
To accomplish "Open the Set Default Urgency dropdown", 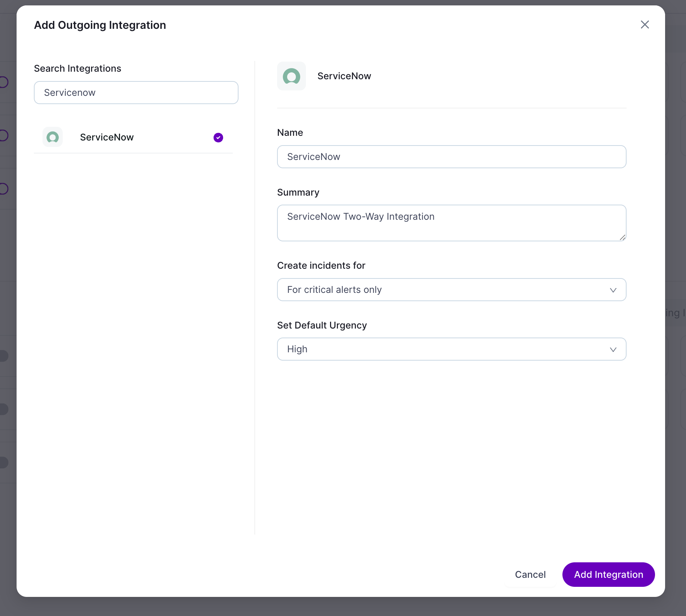I will point(451,349).
